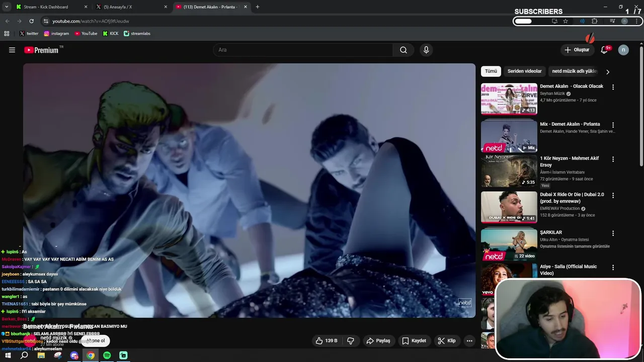This screenshot has width=644, height=362.
Task: Open Dubai X Ride Or Die title
Action: pyautogui.click(x=572, y=198)
